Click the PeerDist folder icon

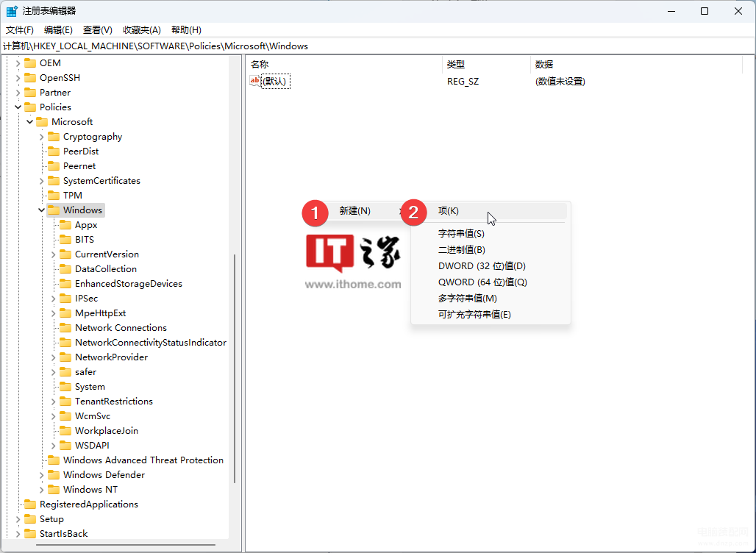54,151
